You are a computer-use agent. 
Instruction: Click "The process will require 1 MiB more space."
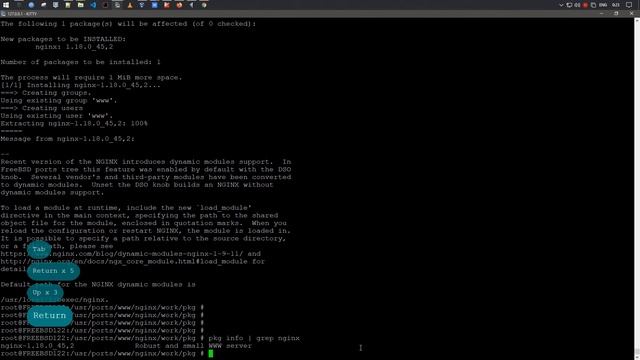91,78
